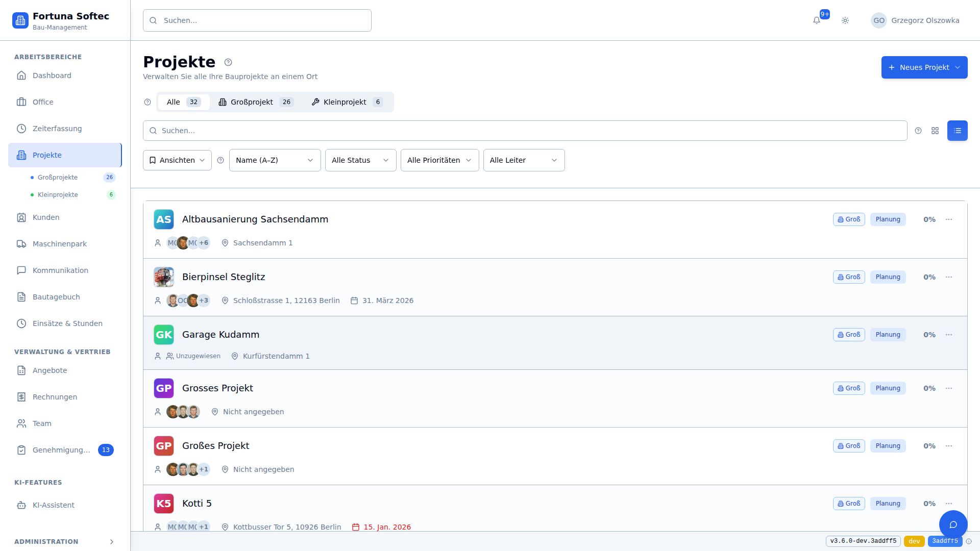This screenshot has height=551, width=980.
Task: Open the Altbausanierung Sachsendamm project
Action: click(x=255, y=219)
